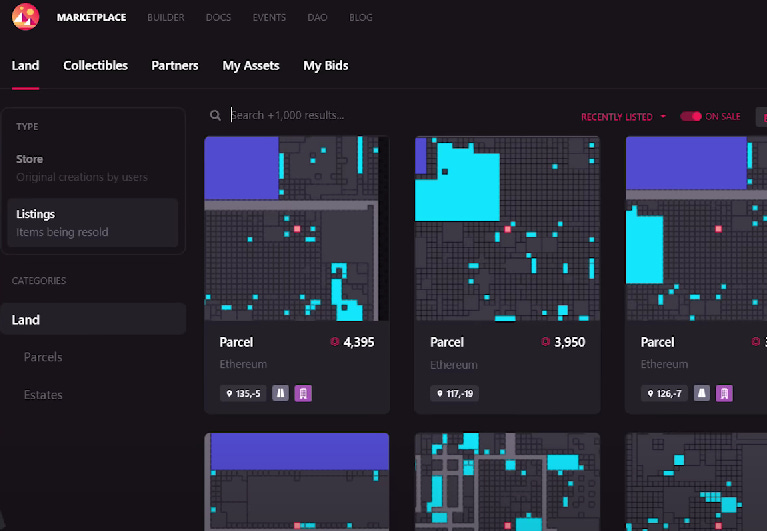This screenshot has width=767, height=531.
Task: Switch to the Land tab
Action: [25, 66]
